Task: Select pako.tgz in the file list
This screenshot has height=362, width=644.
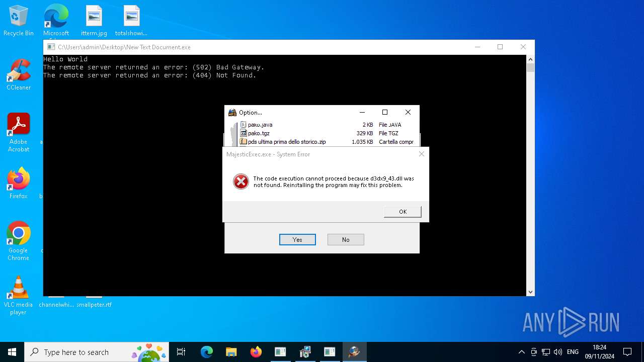Action: point(259,133)
